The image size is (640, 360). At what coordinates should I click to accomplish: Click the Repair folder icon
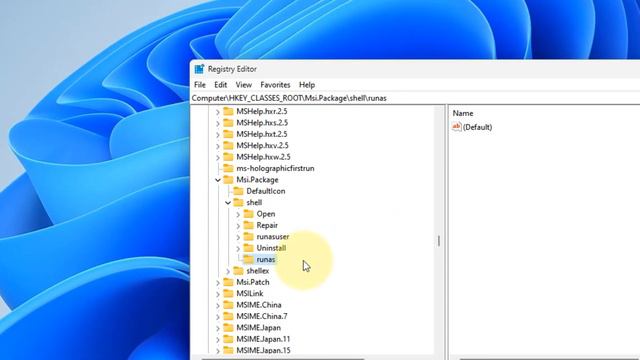(249, 225)
